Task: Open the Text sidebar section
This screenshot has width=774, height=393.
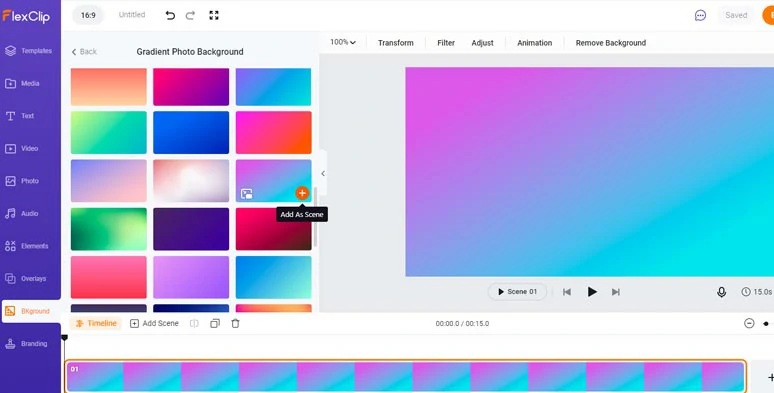Action: click(20, 116)
